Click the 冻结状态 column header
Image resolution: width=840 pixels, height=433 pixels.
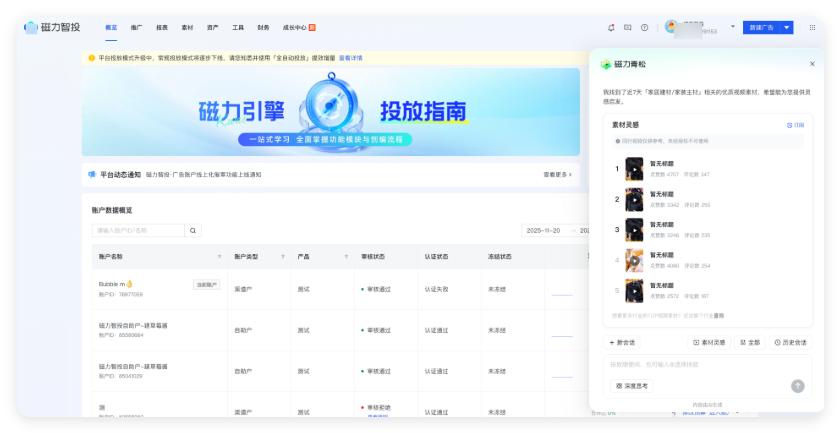[x=499, y=257]
